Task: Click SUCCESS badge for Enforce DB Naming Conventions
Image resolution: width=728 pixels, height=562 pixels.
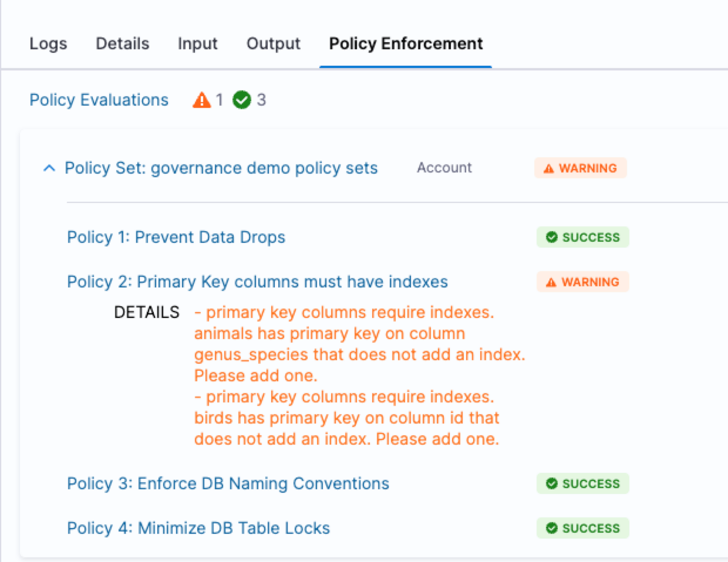Action: pyautogui.click(x=583, y=483)
